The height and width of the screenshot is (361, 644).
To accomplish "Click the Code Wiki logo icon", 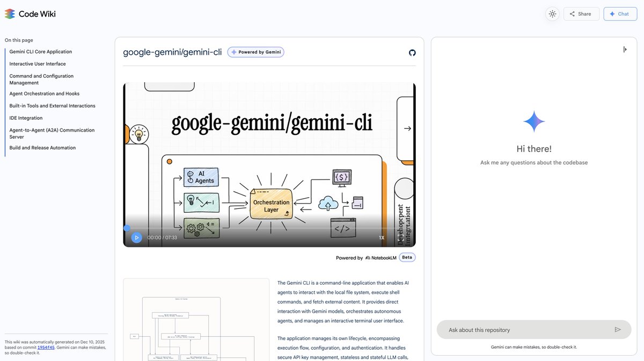I will click(10, 14).
